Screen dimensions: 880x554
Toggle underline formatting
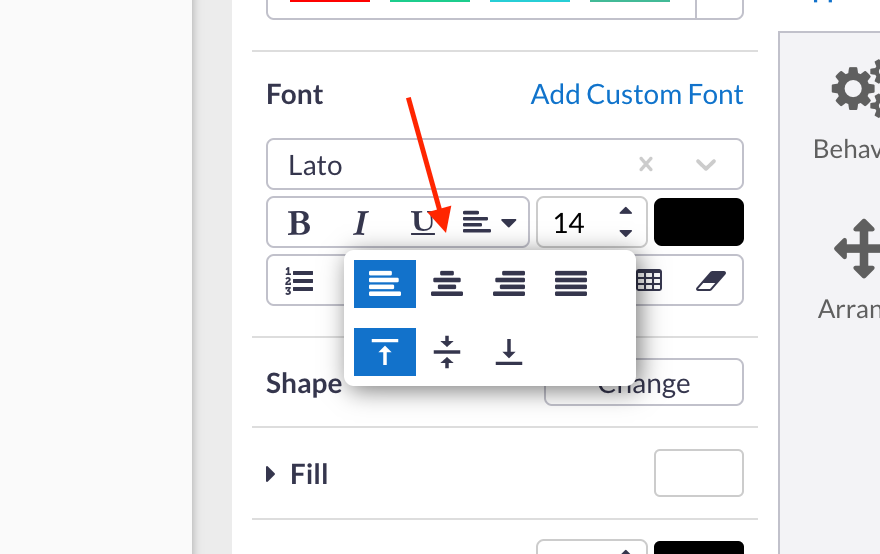[x=423, y=223]
